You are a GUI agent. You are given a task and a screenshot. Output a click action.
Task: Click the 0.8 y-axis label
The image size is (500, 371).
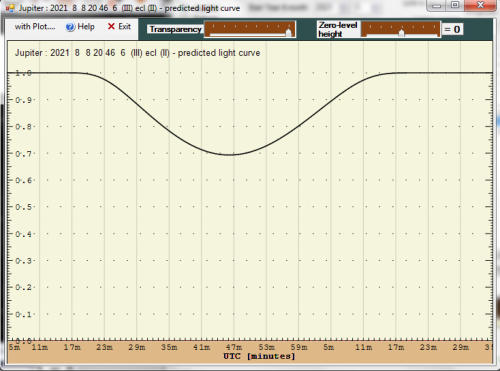pos(23,127)
